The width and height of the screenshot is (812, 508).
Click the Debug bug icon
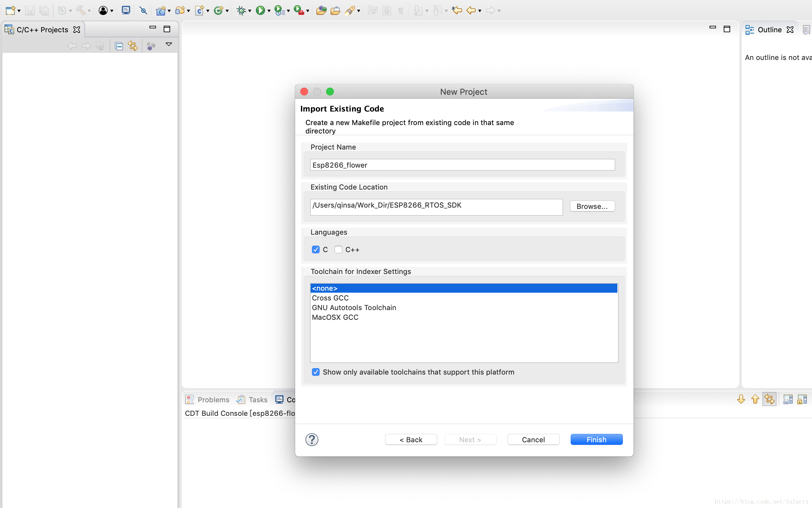tap(241, 10)
